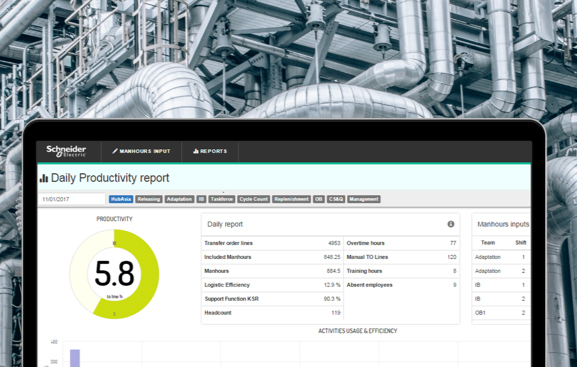Screen dimensions: 577x367
Task: Click the Daily report panel title
Action: click(225, 224)
